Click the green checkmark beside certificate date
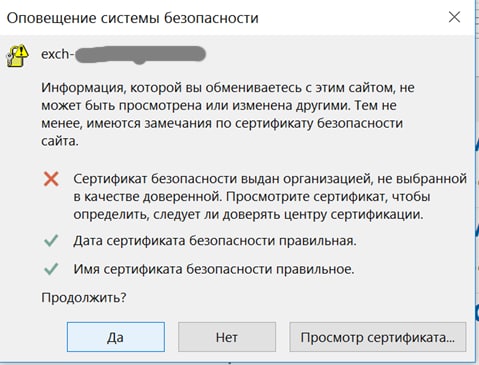The width and height of the screenshot is (479, 365). click(51, 240)
